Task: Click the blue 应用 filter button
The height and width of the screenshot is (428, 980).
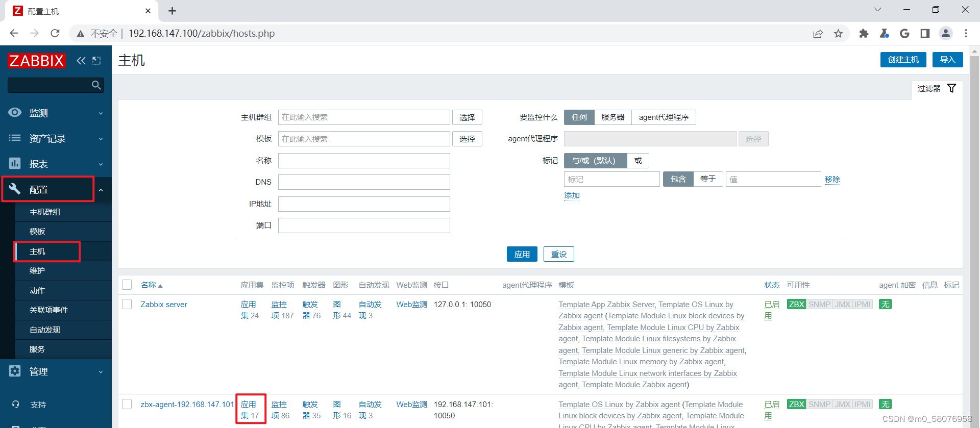Action: (522, 254)
